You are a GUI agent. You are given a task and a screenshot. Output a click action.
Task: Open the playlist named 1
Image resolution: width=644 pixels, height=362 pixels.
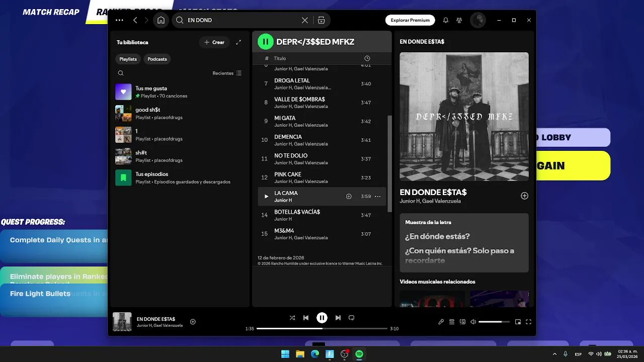[180, 135]
